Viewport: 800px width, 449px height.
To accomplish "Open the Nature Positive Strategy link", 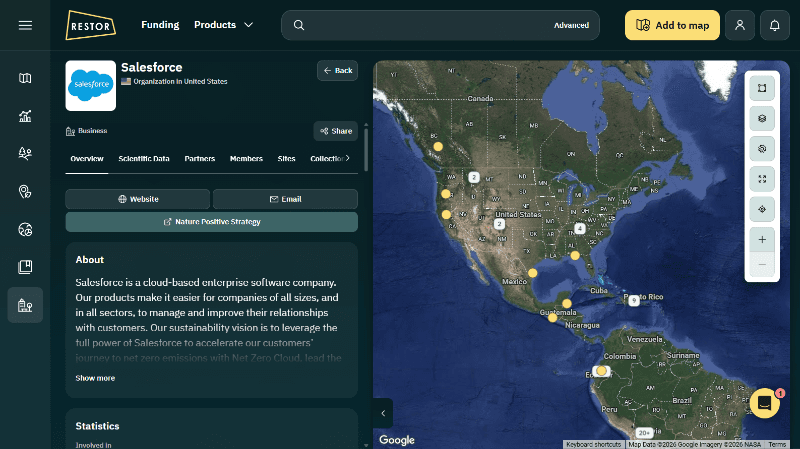I will point(212,222).
